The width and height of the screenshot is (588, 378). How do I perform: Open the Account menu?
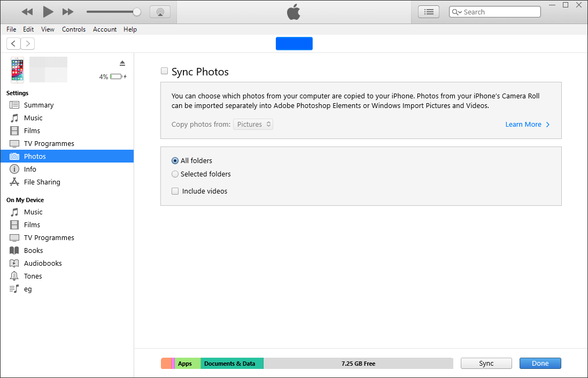tap(105, 29)
